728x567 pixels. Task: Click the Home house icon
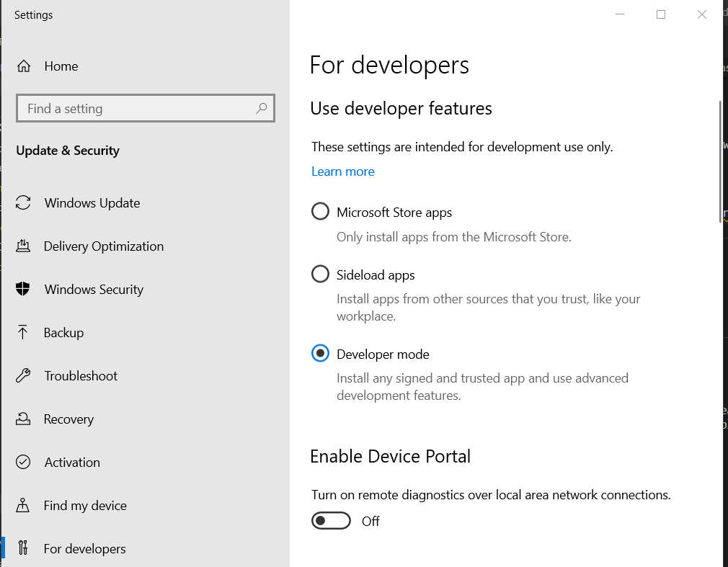[24, 66]
